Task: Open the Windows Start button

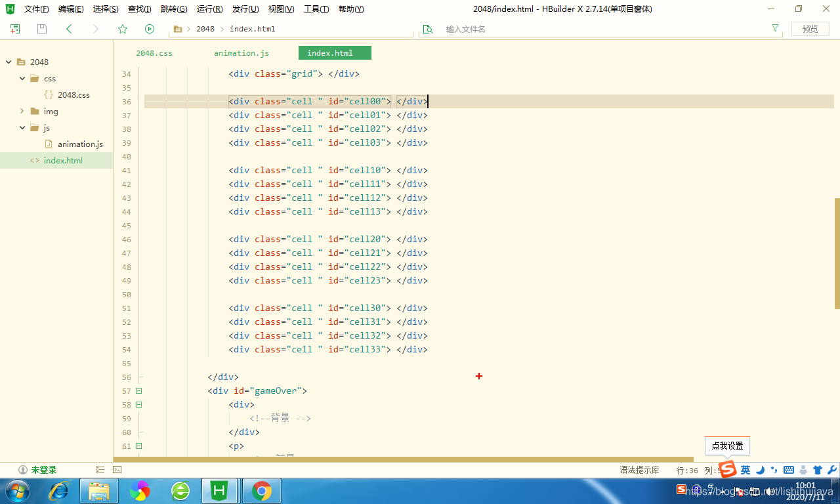Action: (x=18, y=491)
